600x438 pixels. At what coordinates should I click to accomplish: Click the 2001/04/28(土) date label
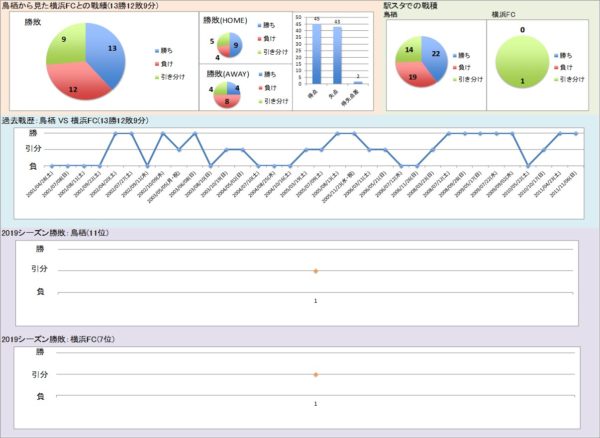coord(39,184)
